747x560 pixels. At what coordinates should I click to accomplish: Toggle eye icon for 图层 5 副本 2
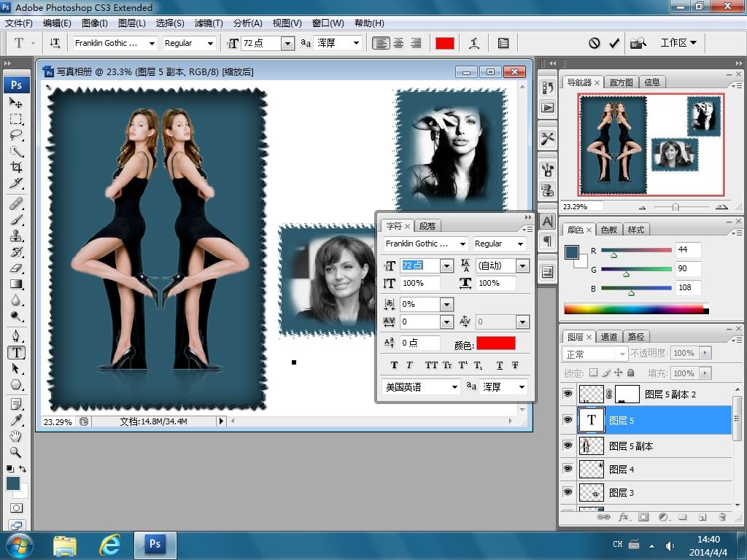pyautogui.click(x=568, y=394)
